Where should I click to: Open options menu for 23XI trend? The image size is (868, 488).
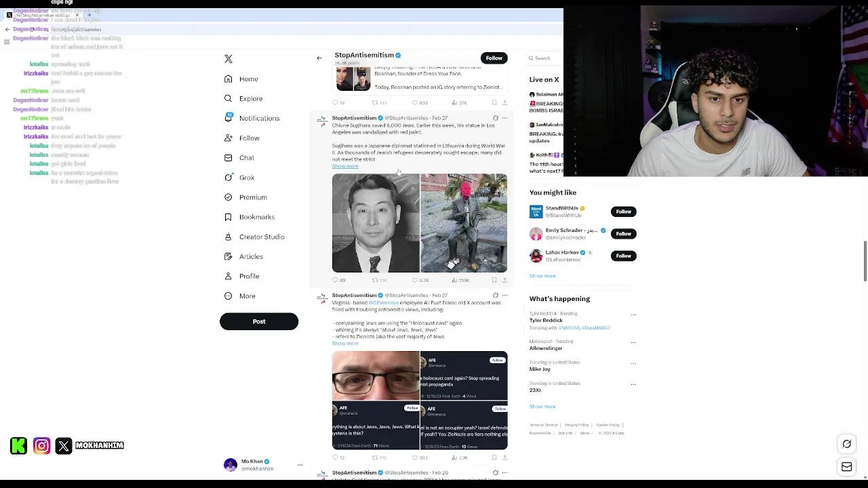[633, 384]
